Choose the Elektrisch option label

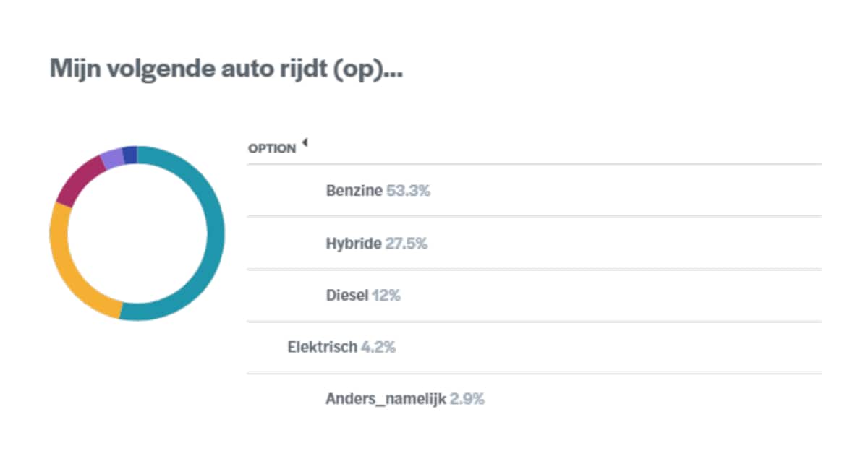(323, 347)
